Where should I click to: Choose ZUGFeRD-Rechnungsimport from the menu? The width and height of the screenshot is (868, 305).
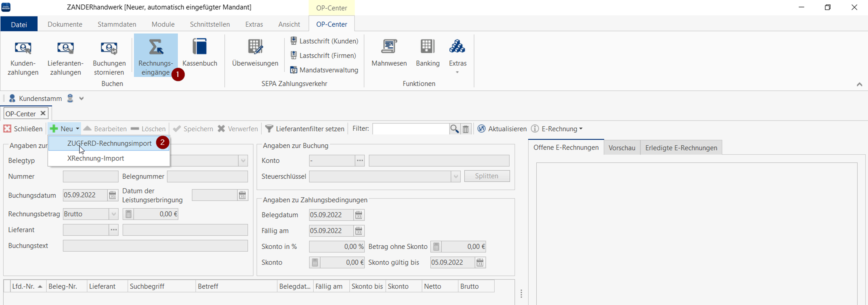(109, 143)
